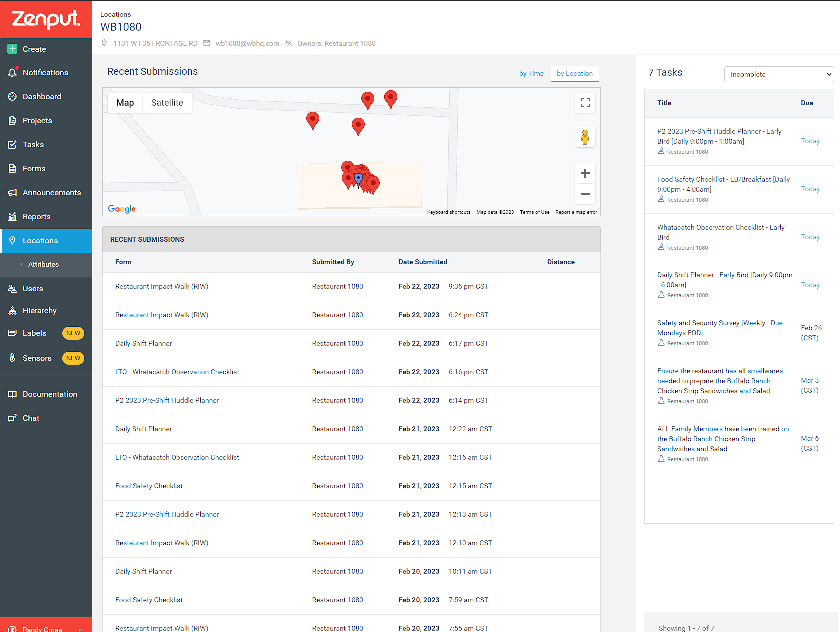Screen dimensions: 840x632
Task: Show submissions by Time tab
Action: click(x=531, y=73)
